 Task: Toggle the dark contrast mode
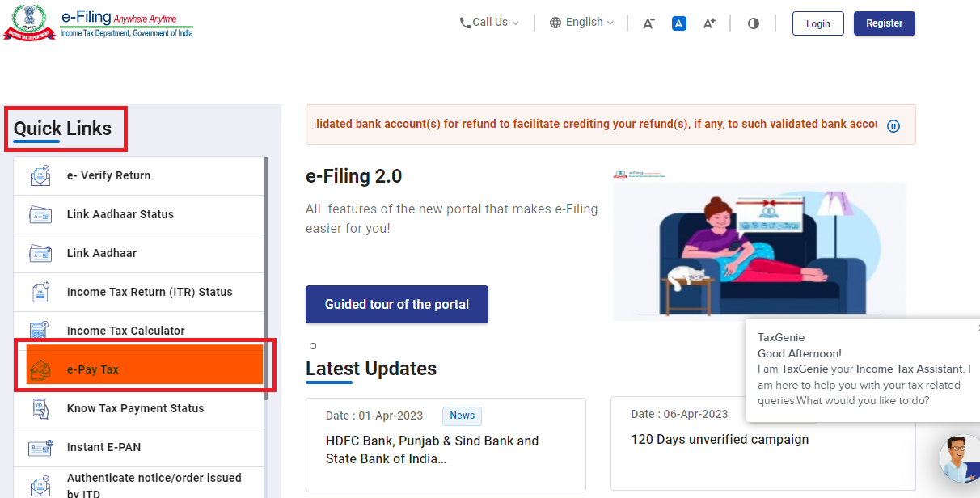tap(753, 23)
